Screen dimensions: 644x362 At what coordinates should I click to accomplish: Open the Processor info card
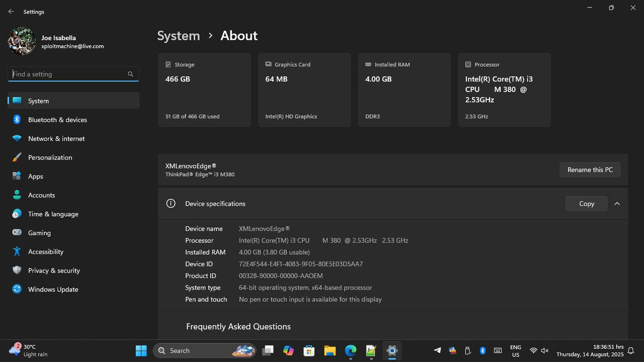point(504,90)
